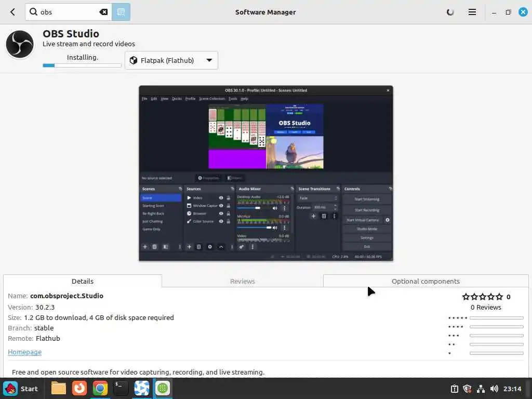
Task: Click the one-star rating bar
Action: point(496,353)
